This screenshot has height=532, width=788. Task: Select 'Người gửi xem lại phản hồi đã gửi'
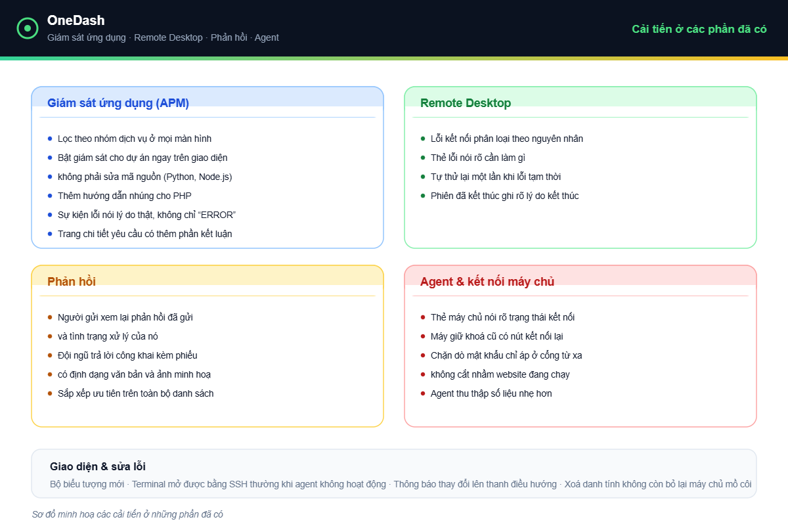pyautogui.click(x=125, y=317)
